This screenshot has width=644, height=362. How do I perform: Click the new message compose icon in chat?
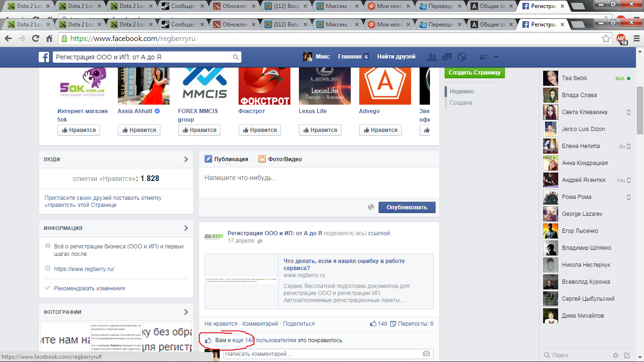coord(627,355)
